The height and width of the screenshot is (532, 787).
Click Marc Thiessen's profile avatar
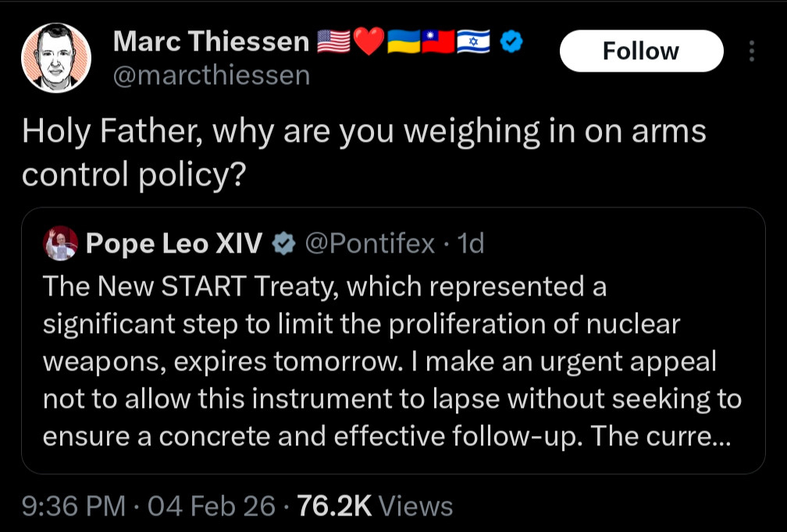[x=55, y=59]
